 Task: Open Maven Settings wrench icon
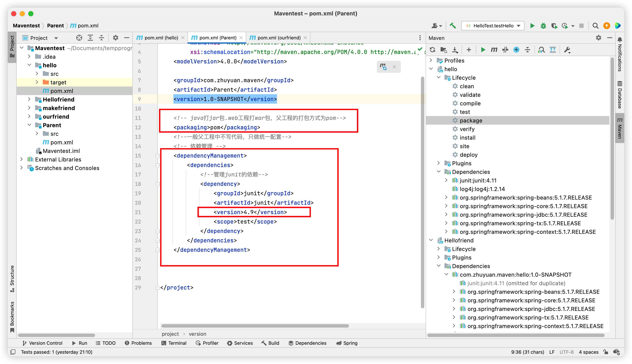[x=567, y=50]
